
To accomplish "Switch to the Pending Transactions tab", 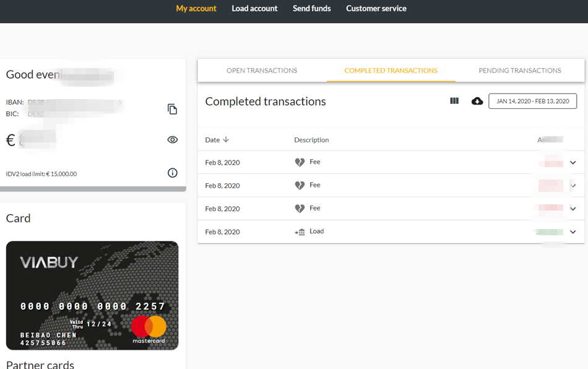I will [x=519, y=71].
